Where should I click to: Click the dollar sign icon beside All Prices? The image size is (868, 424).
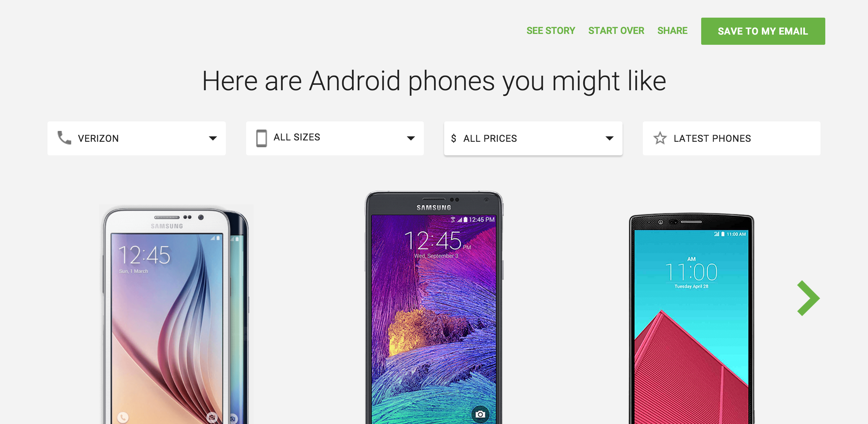454,138
